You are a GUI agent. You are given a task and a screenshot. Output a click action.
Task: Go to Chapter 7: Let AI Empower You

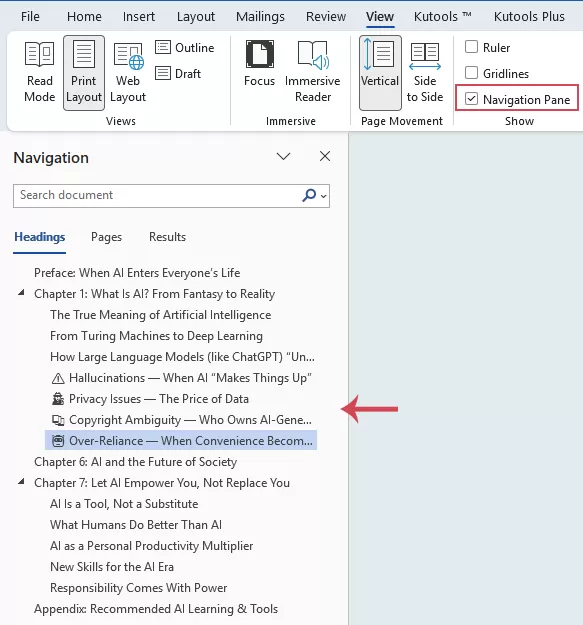click(x=162, y=483)
